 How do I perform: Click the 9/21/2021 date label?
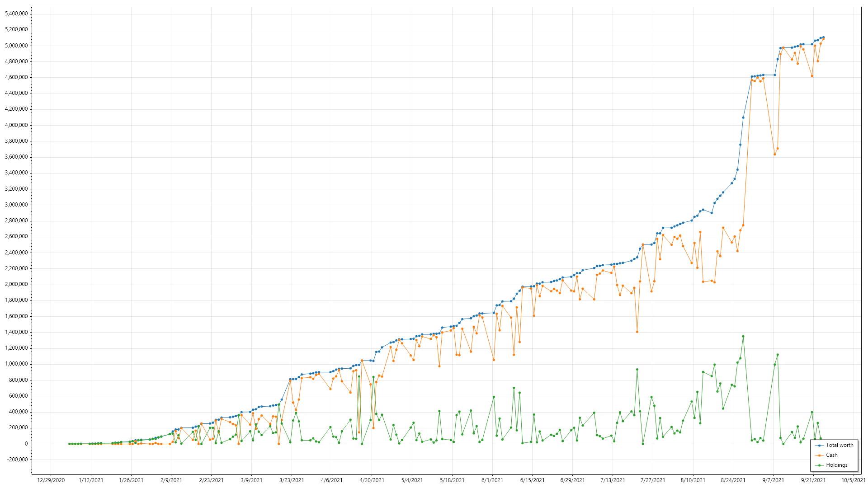813,480
